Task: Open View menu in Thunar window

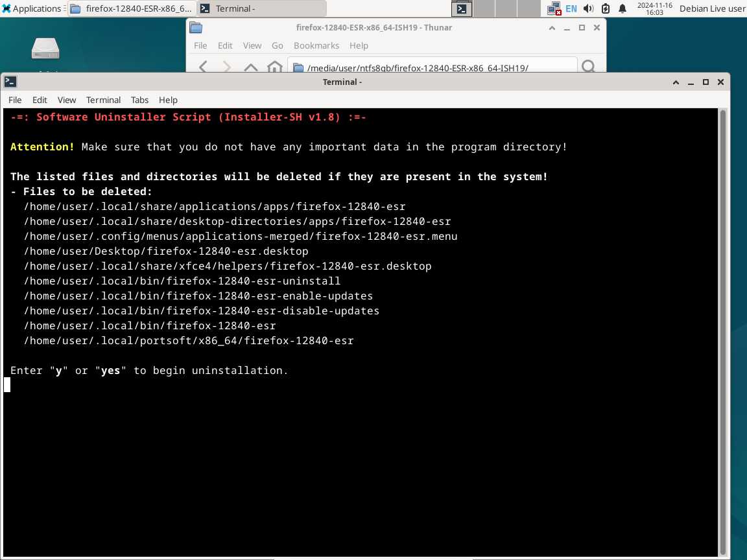Action: click(x=252, y=46)
